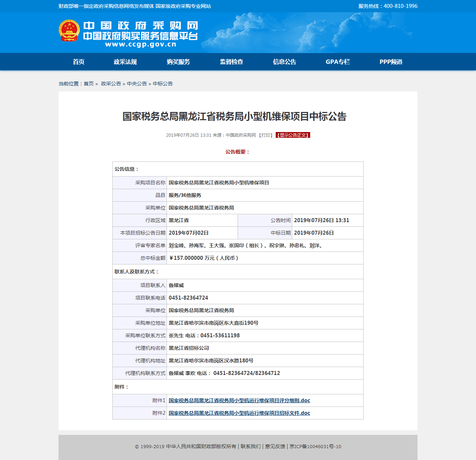476x460 pixels.
Task: Open 信息公告 menu item
Action: [285, 62]
